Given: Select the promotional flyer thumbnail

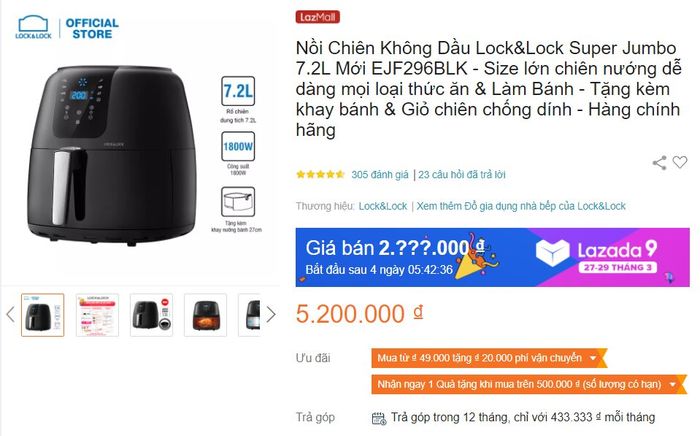Looking at the screenshot, I should pos(97,315).
